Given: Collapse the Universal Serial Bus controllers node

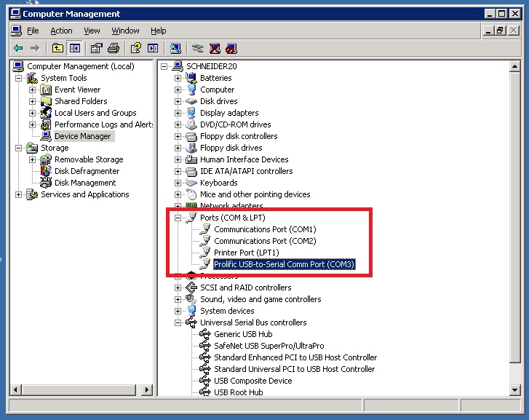Looking at the screenshot, I should pos(178,322).
